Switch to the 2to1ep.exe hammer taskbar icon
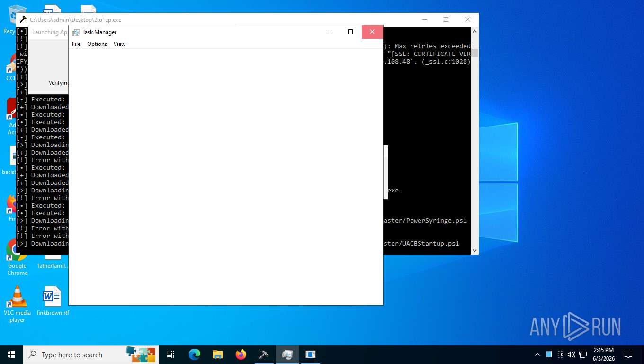Image resolution: width=644 pixels, height=364 pixels. pos(264,355)
